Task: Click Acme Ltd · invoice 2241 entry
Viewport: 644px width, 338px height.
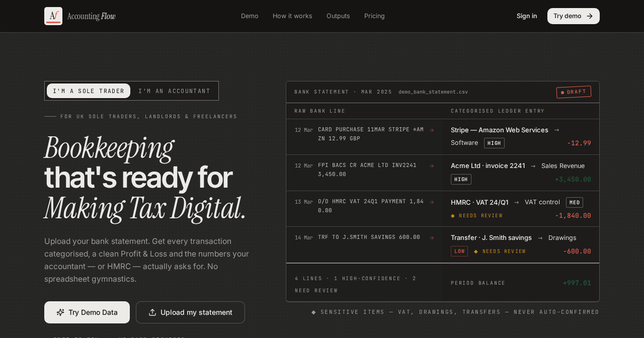Action: click(488, 166)
